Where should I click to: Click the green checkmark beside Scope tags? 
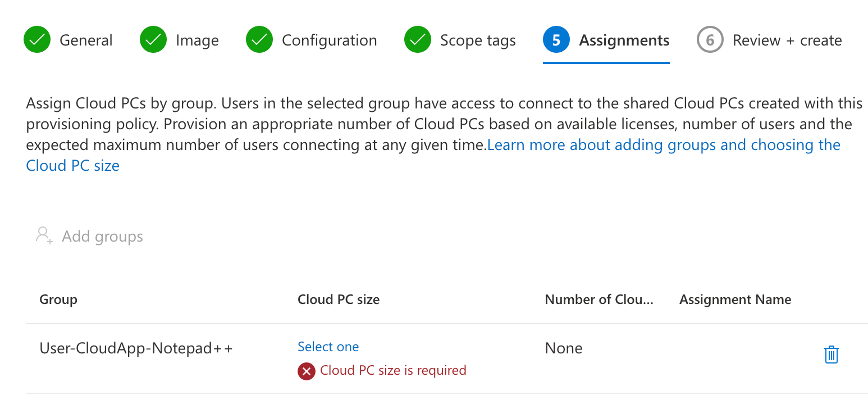pyautogui.click(x=418, y=40)
